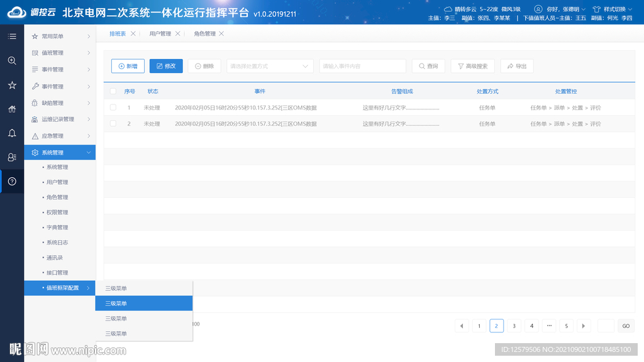Click the user contacts icon in left rail
Screen dimensions: 644x362
click(x=12, y=157)
